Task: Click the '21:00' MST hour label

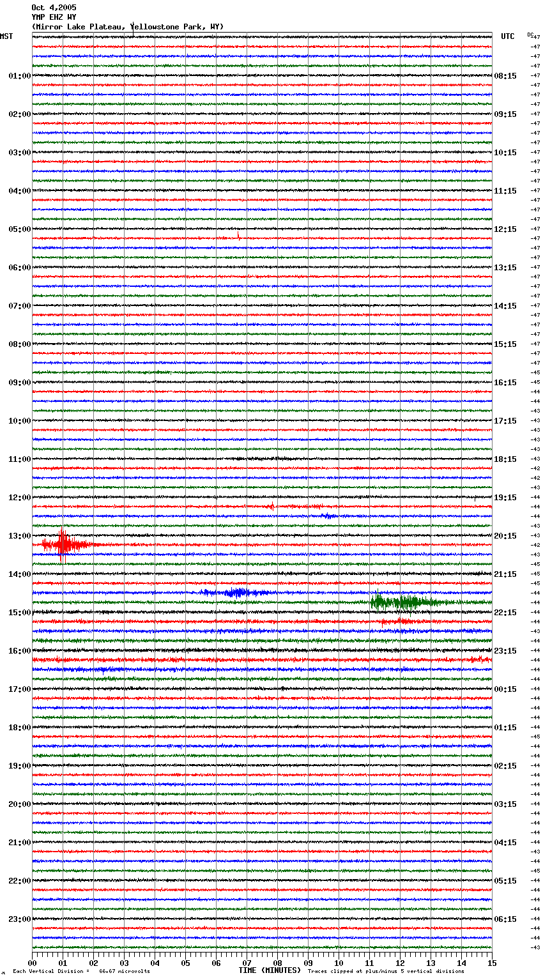Action: click(x=20, y=843)
